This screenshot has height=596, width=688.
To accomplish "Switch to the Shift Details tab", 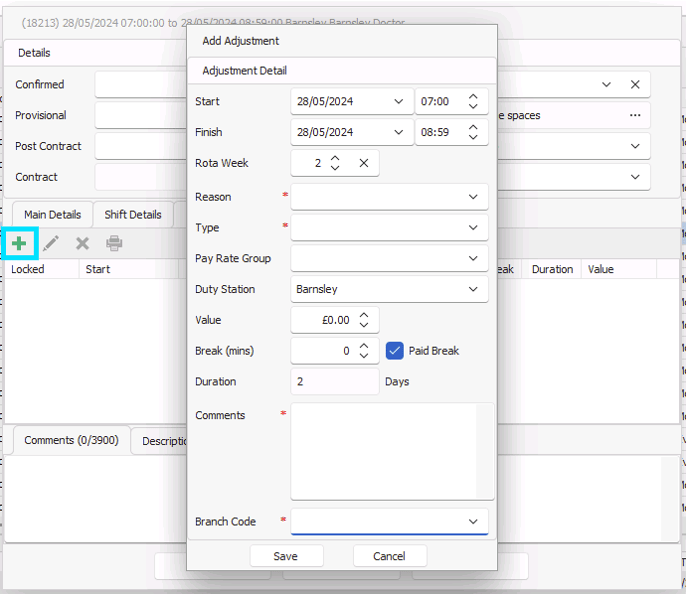I will coord(133,215).
